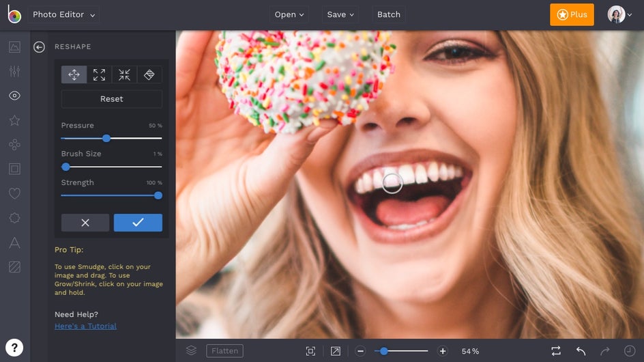The width and height of the screenshot is (644, 362).
Task: Click the Flatten button
Action: coord(224,351)
